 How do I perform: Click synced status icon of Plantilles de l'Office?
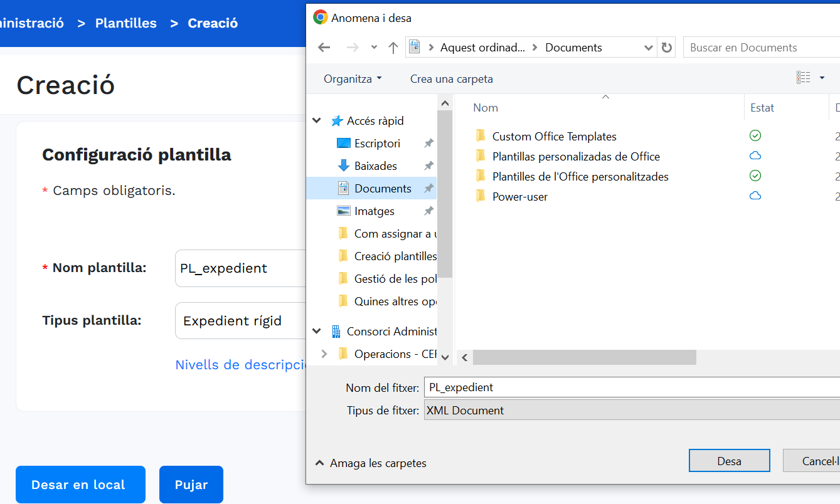[755, 176]
